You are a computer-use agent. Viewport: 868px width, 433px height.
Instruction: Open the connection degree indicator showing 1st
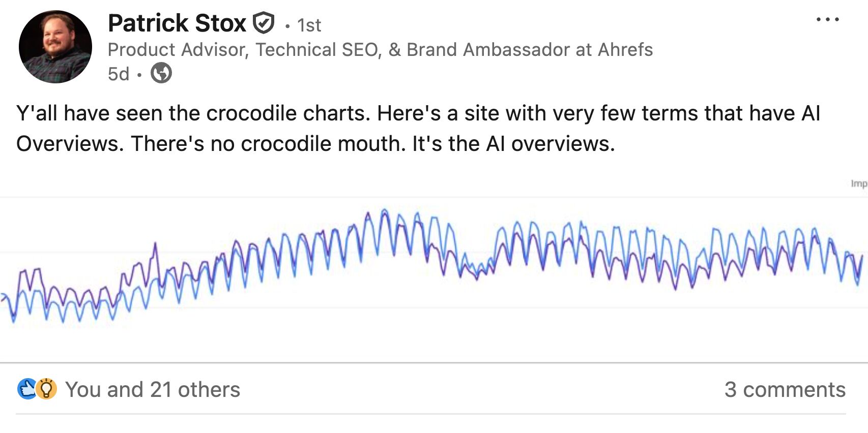pos(309,24)
